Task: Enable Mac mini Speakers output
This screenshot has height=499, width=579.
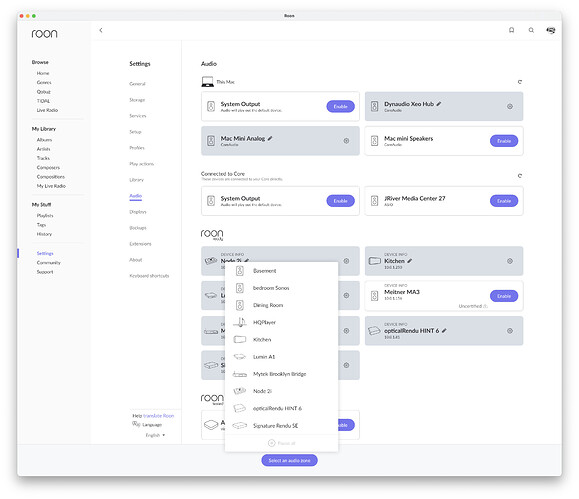Action: coord(504,141)
